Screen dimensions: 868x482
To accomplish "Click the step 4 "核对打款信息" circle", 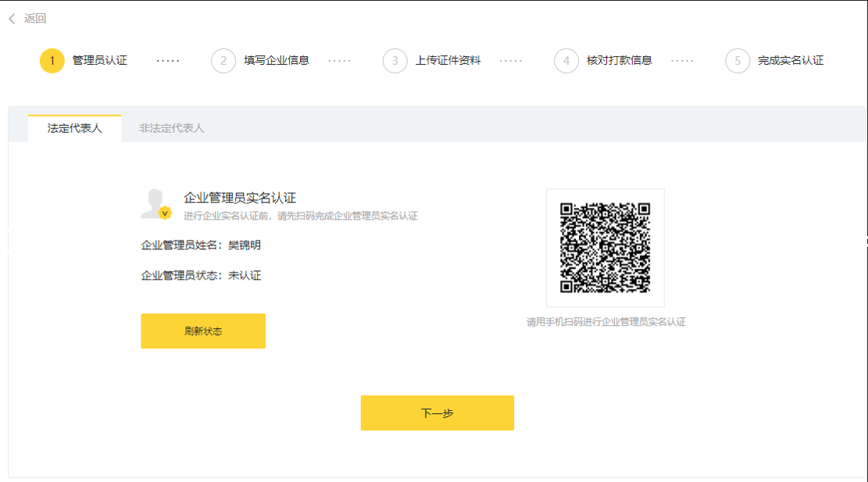I will point(566,60).
